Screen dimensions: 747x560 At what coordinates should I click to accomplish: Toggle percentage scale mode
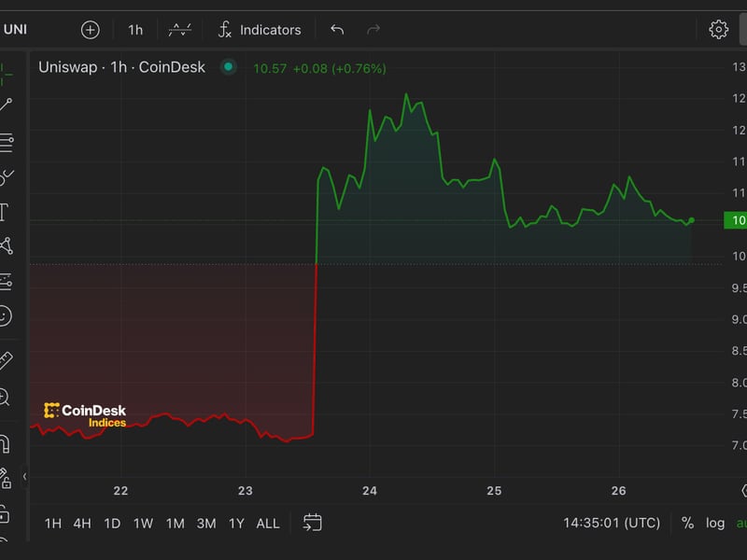click(x=687, y=524)
